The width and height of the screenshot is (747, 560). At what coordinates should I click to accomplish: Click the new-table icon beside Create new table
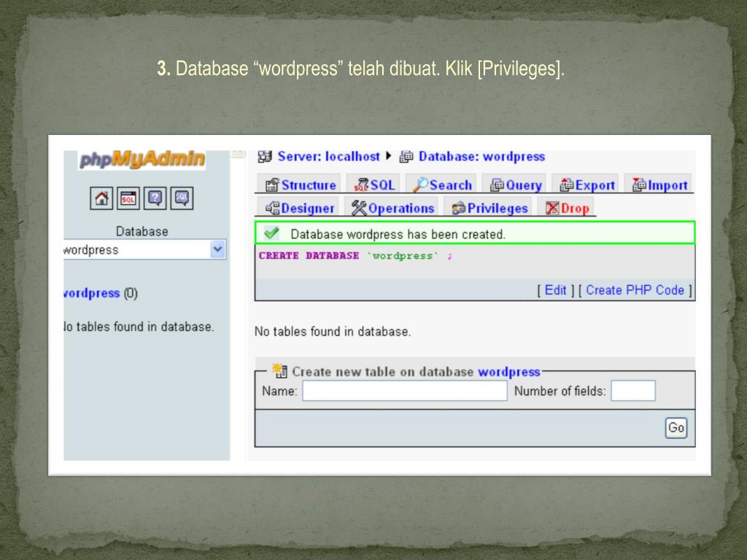(x=279, y=370)
